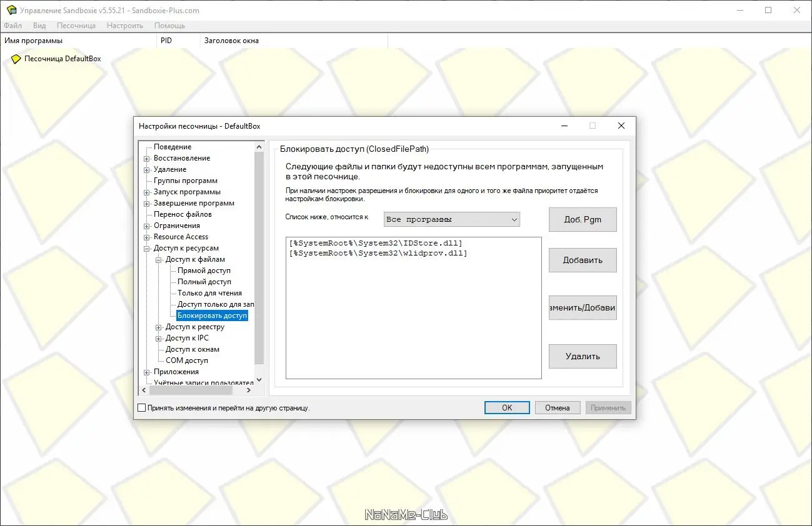Image resolution: width=812 pixels, height=526 pixels.
Task: Open the 'Все программы' dropdown
Action: [x=452, y=219]
